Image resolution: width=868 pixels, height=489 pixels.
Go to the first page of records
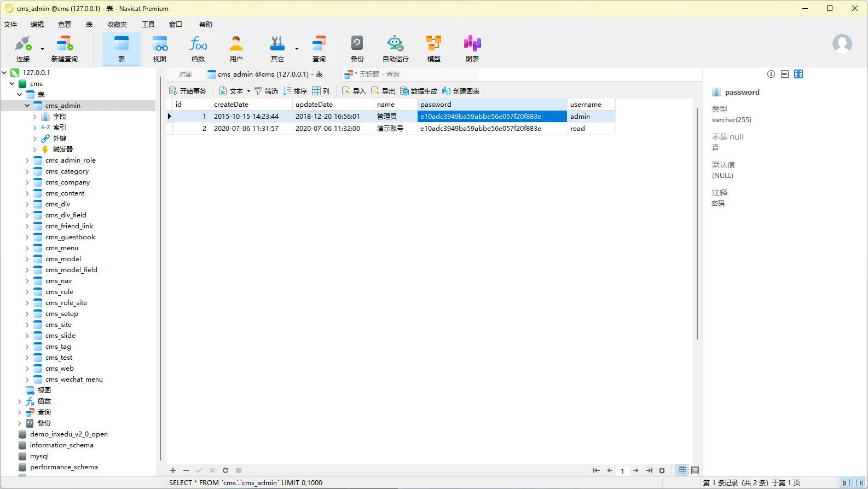(x=597, y=470)
